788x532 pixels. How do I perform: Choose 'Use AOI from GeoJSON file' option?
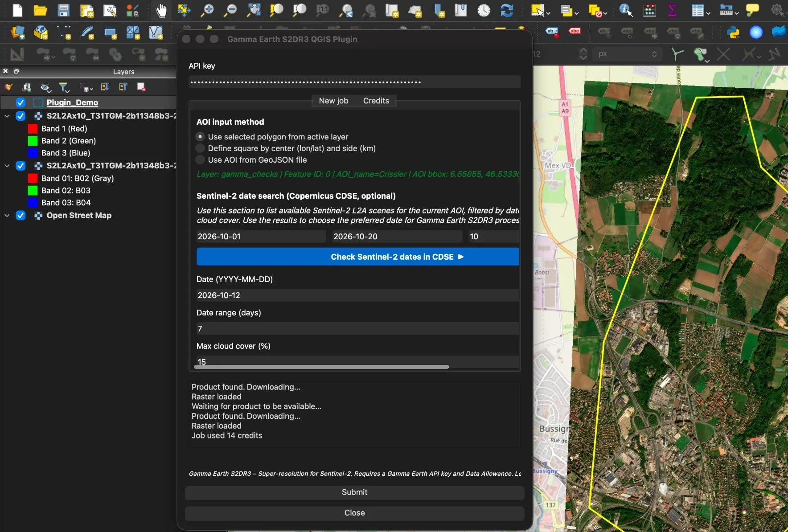(200, 160)
